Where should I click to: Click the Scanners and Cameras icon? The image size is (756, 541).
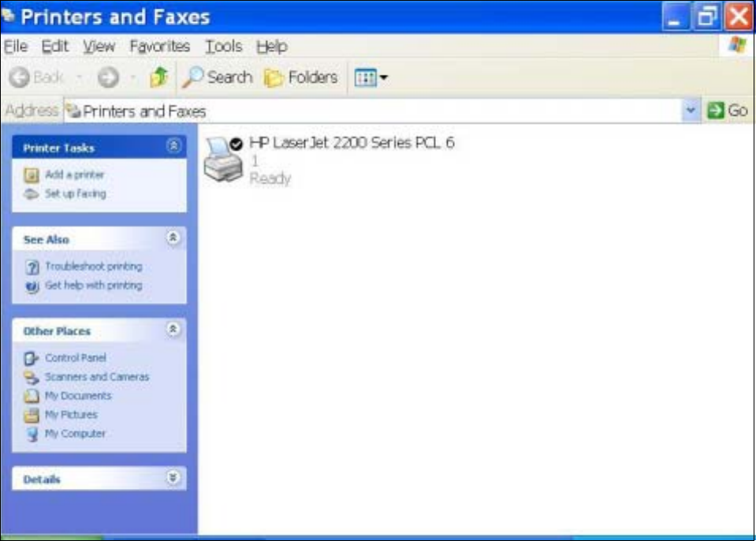[32, 377]
